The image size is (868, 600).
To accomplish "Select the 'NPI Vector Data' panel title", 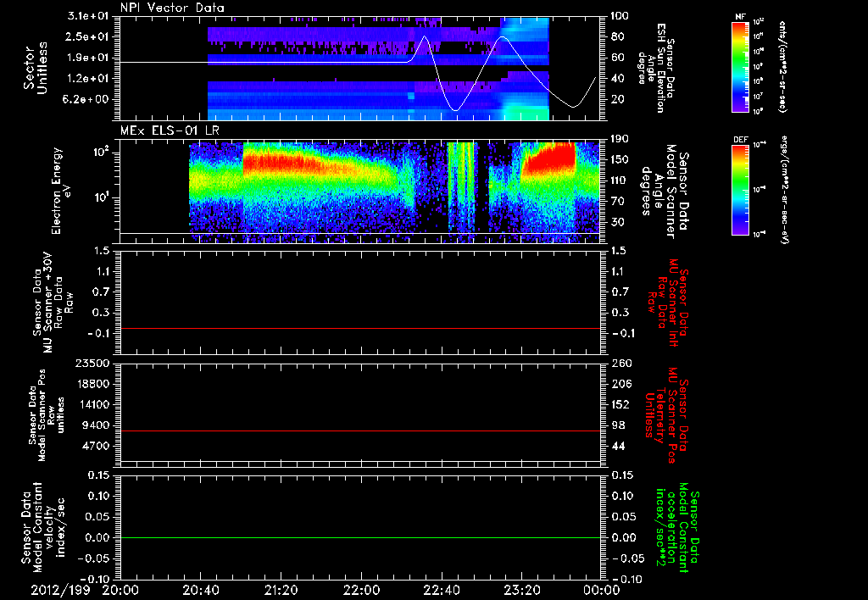I will coord(172,8).
